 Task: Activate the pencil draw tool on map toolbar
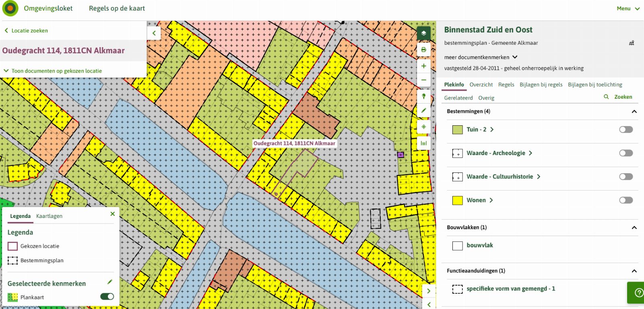click(x=423, y=110)
